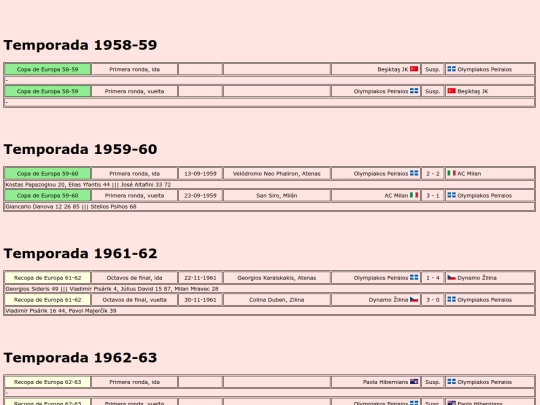This screenshot has height=405, width=540.
Task: Select the Temporada 1959-60 heading
Action: click(80, 149)
